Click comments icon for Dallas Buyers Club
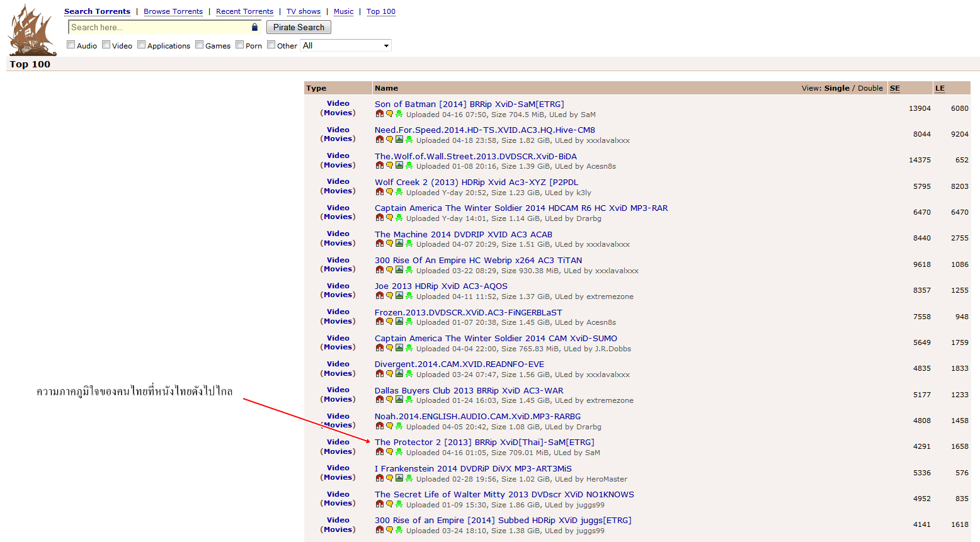 tap(389, 400)
